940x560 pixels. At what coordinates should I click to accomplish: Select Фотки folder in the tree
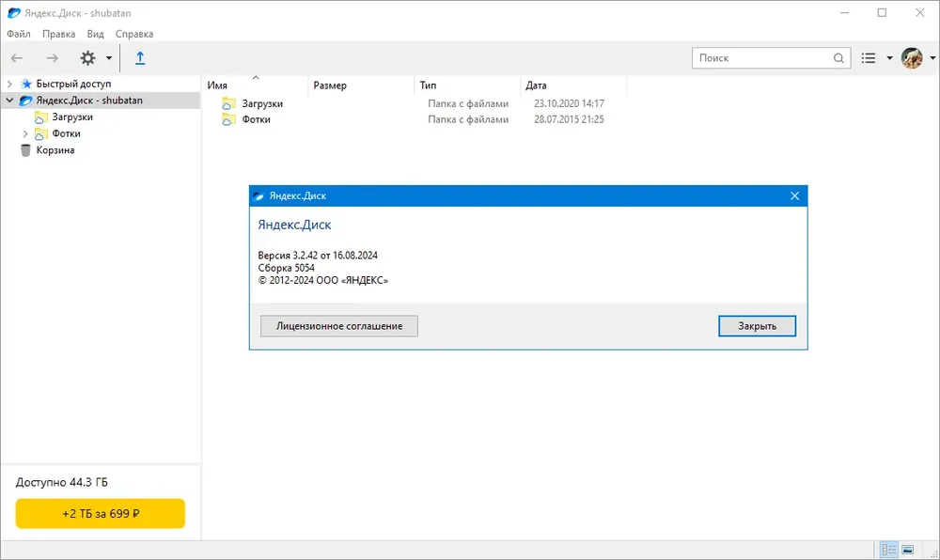click(66, 133)
